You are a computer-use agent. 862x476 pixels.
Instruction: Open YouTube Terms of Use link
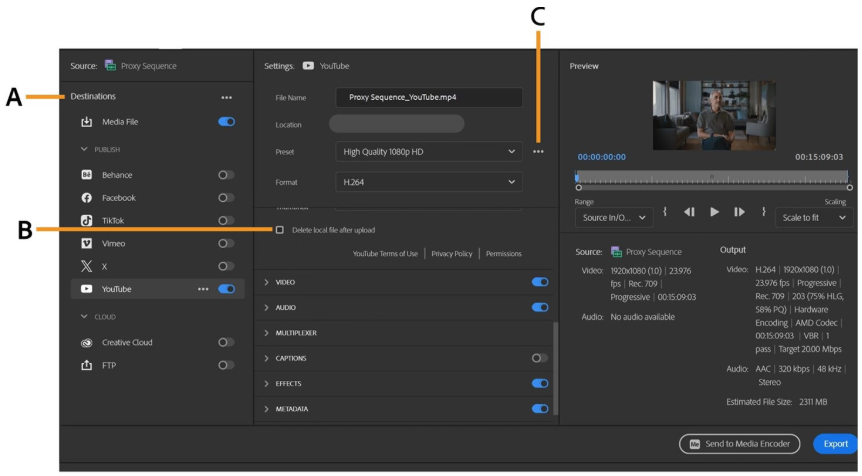[x=385, y=254]
